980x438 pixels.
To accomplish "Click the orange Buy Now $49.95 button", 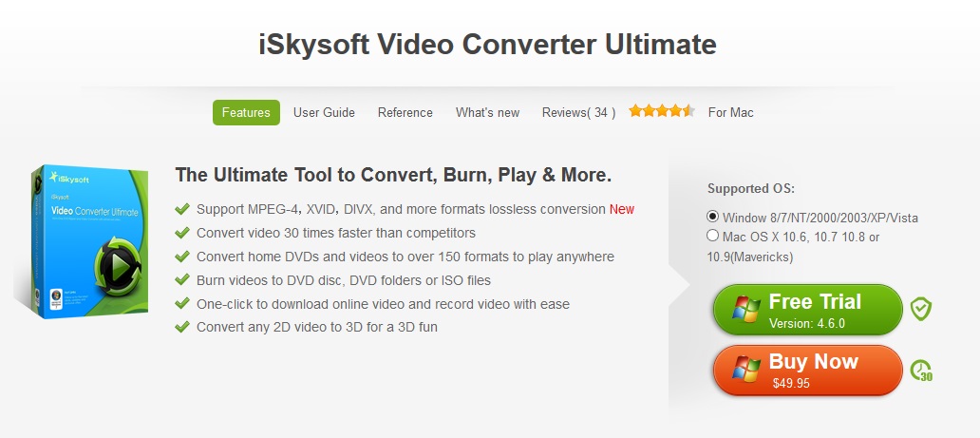I will coord(807,370).
